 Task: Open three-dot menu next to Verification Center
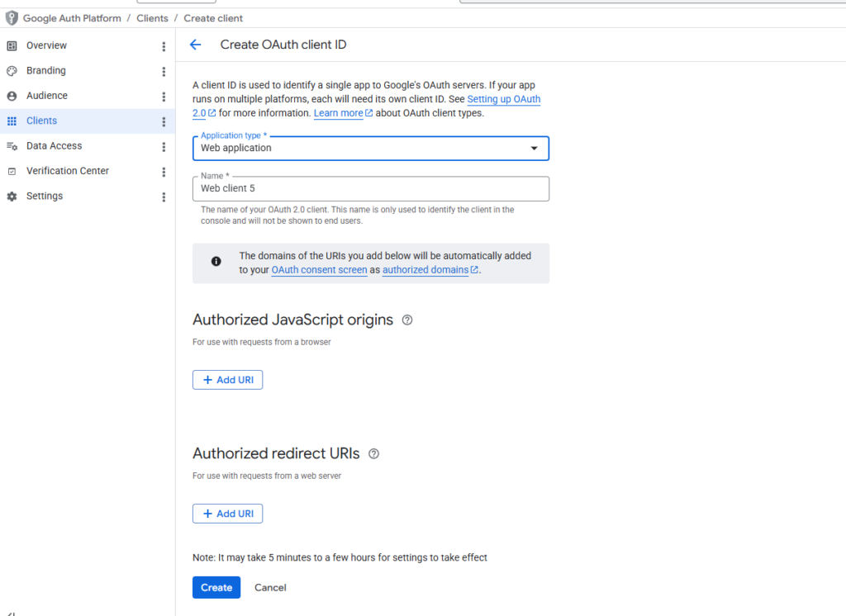[164, 172]
